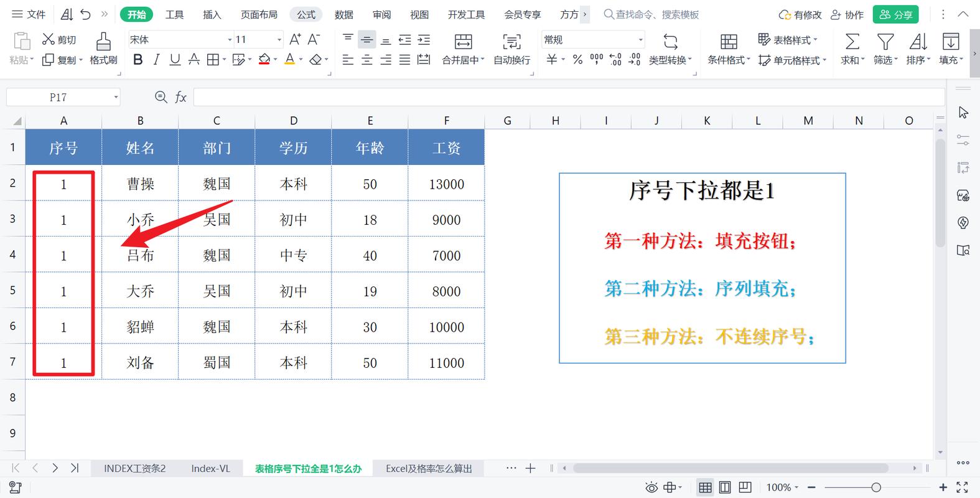Click the fullscreen icon in status bar
980x498 pixels.
click(x=962, y=487)
